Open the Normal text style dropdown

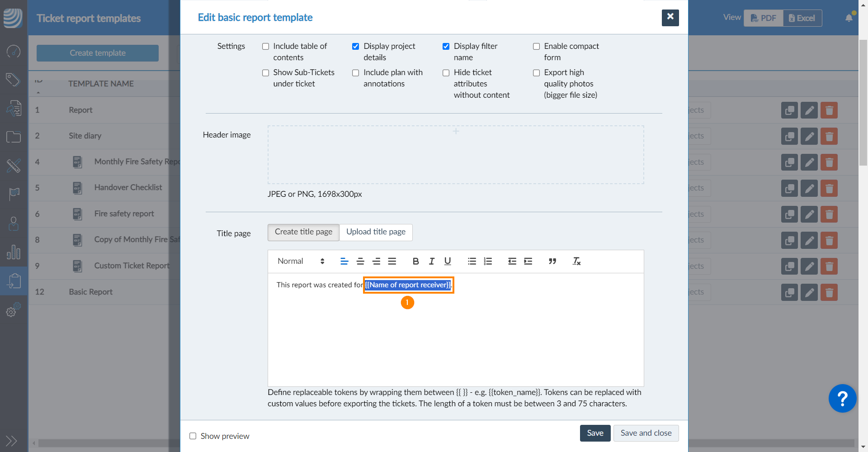click(301, 261)
